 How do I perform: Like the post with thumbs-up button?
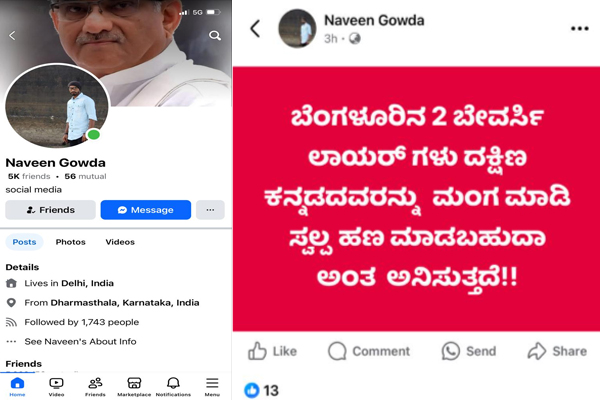pyautogui.click(x=272, y=351)
